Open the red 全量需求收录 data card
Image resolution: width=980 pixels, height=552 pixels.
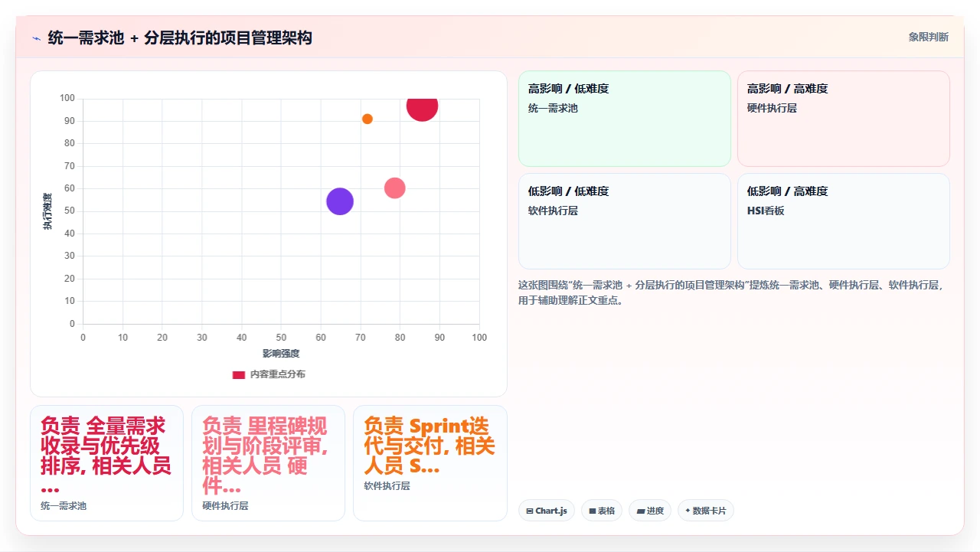pos(106,463)
